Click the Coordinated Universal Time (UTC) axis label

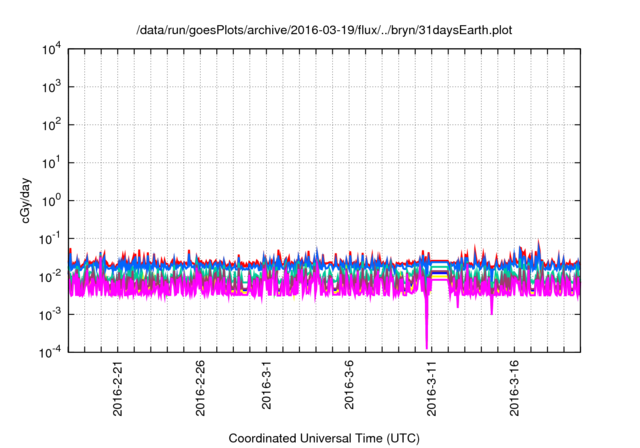click(323, 438)
